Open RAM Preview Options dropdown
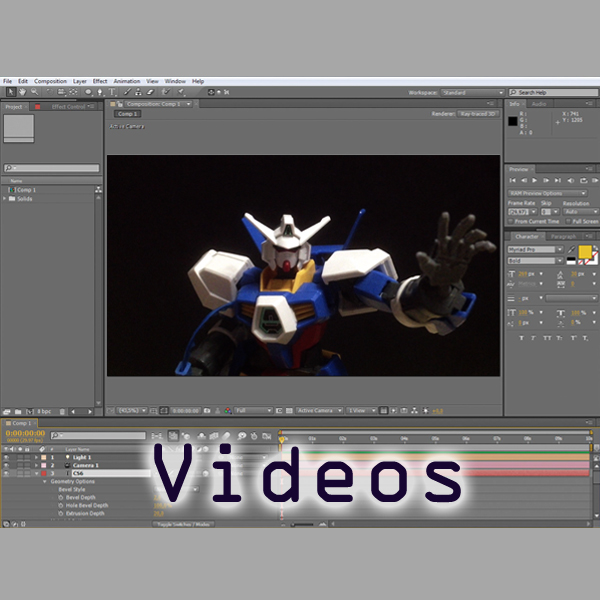 [547, 193]
